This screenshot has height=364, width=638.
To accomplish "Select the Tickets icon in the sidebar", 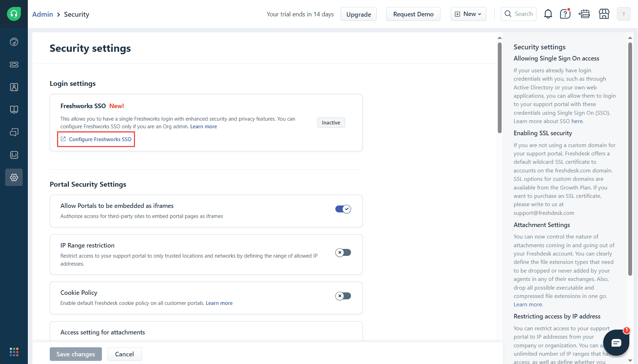I will [14, 64].
